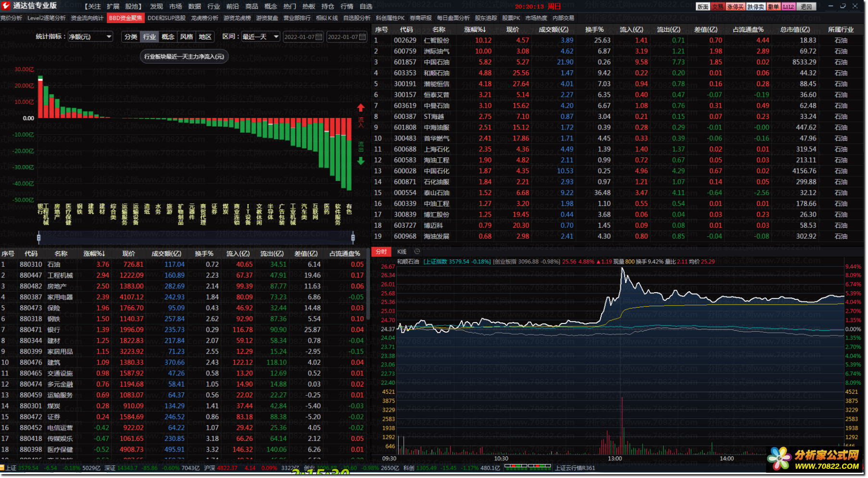Click the refresh icon beside K线 tab

click(x=417, y=251)
